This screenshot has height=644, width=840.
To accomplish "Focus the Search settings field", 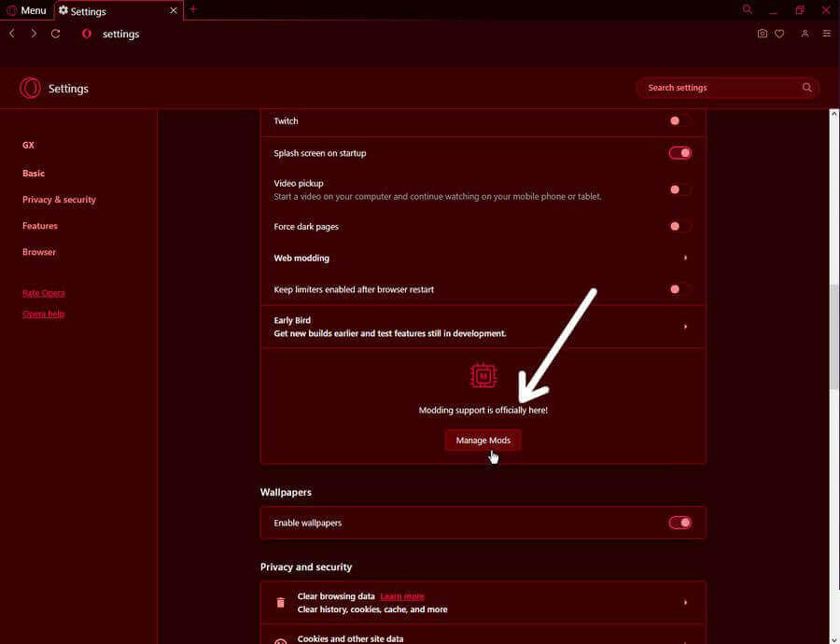I will [727, 88].
